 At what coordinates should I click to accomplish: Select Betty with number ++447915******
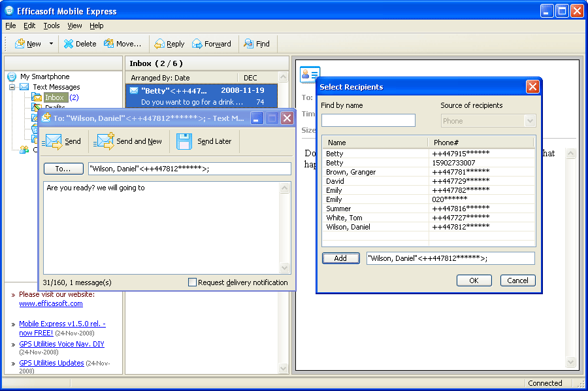tap(429, 154)
